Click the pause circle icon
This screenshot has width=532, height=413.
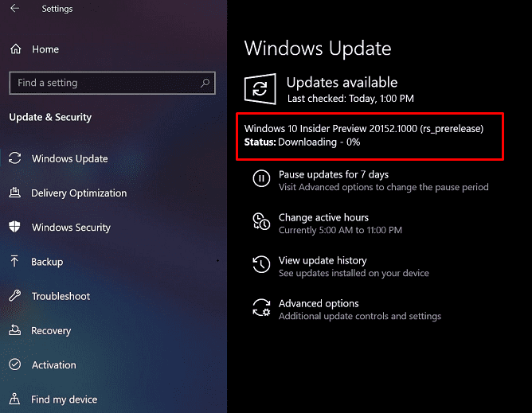click(261, 178)
